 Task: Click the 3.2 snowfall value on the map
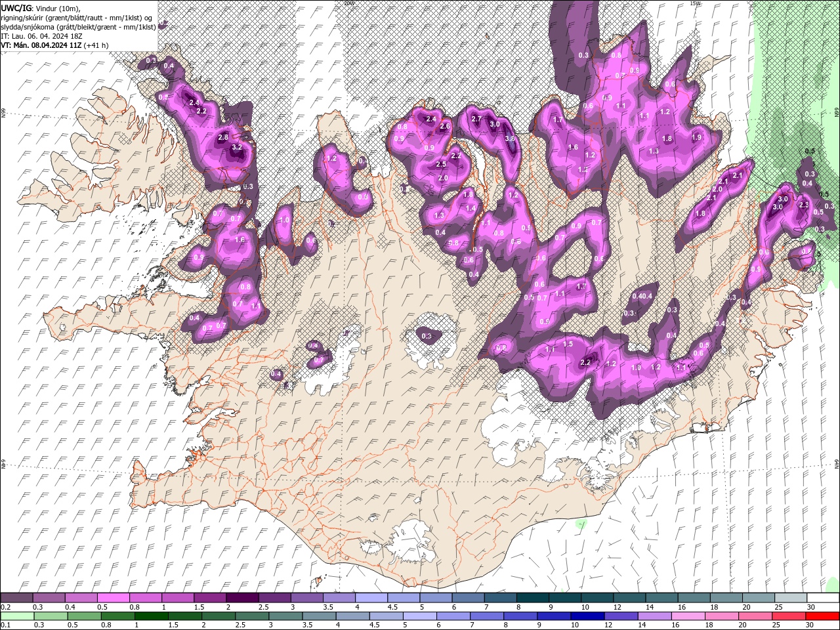point(237,148)
